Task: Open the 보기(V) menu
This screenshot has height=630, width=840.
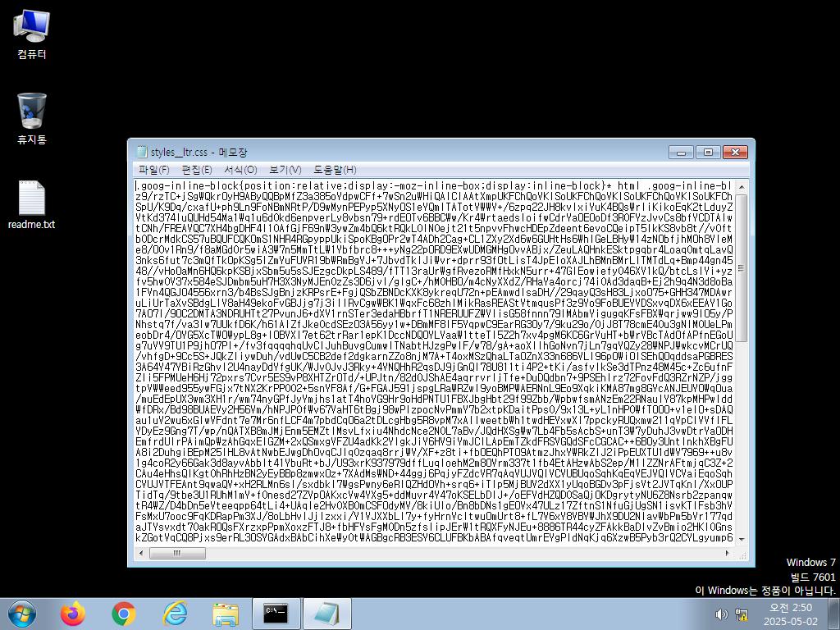Action: coord(285,170)
